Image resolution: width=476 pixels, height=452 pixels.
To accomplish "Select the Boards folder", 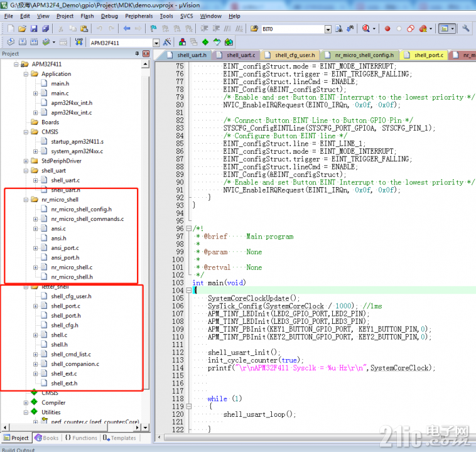I will click(x=50, y=122).
